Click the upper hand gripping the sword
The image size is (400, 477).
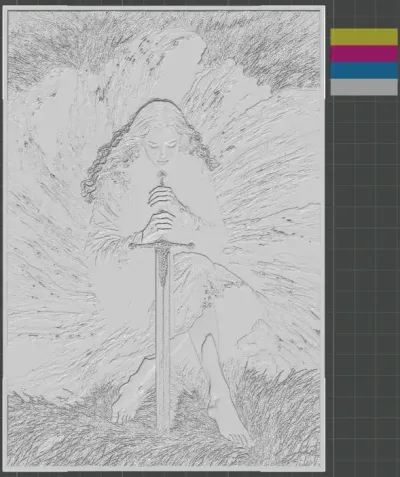click(x=162, y=196)
